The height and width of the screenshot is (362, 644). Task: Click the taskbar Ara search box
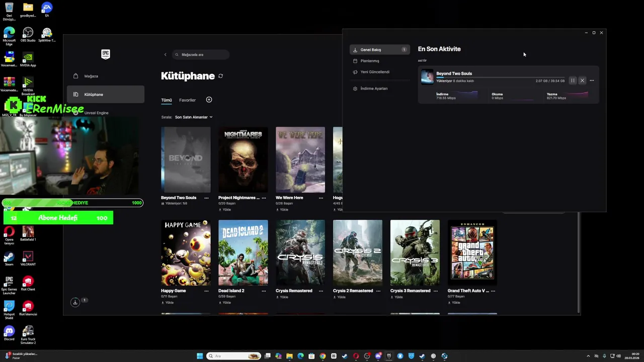[234, 356]
